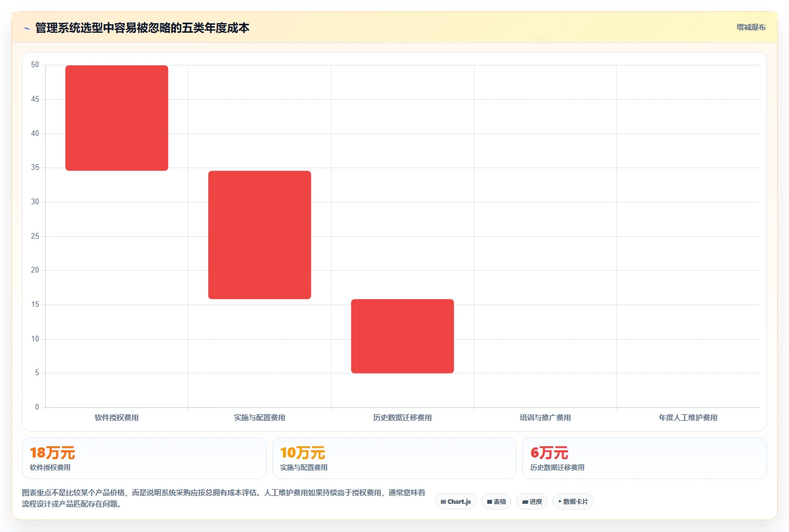Click the Chart.js tag pill

(x=456, y=502)
